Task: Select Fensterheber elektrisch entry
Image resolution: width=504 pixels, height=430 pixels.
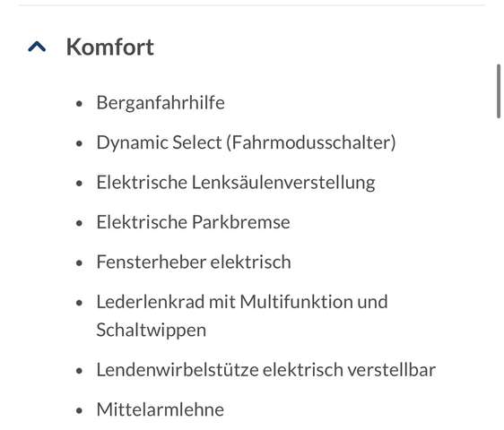Action: pyautogui.click(x=194, y=262)
